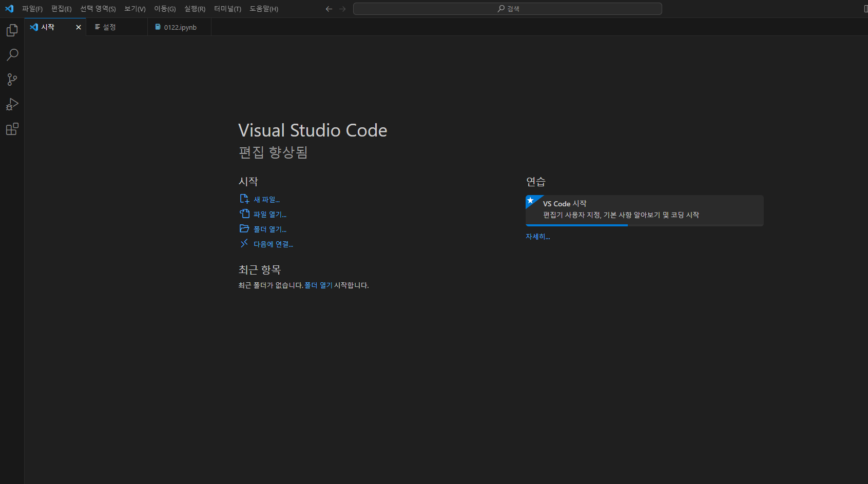
Task: Open the Extensions view icon
Action: coord(11,129)
